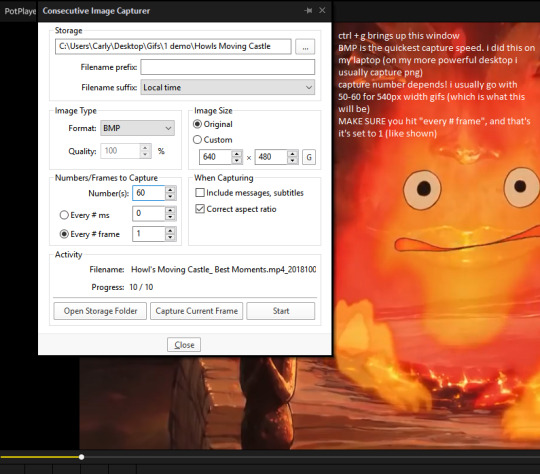Increase Every # ms value with up arrow
Viewport: 540px width, 474px height.
tap(170, 210)
